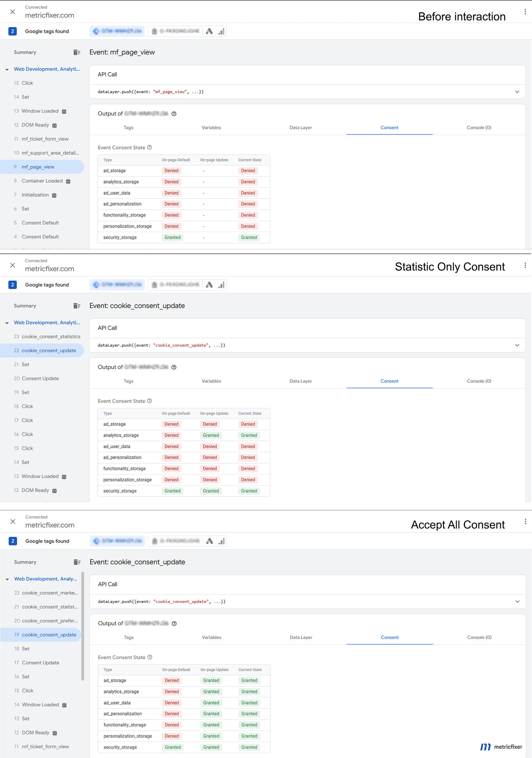Select Google Ads icon in Statistic Only tag bar
Image resolution: width=532 pixels, height=758 pixels.
point(209,285)
